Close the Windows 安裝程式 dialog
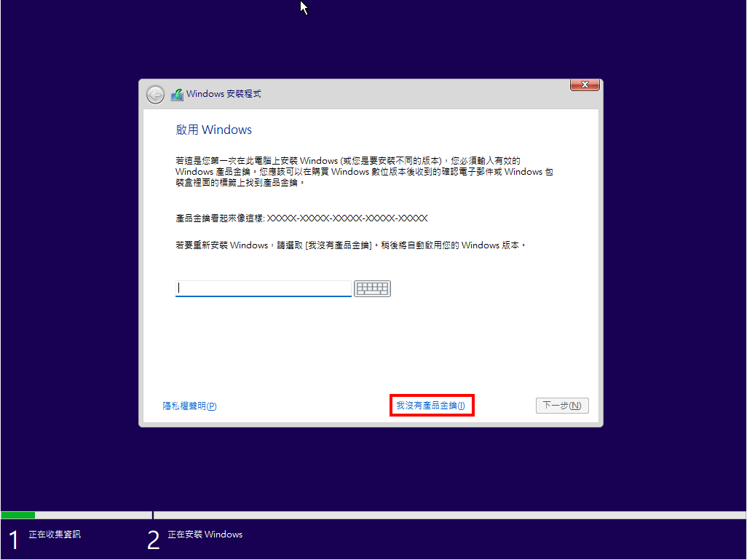Screen dimensions: 747x560 [x=584, y=85]
